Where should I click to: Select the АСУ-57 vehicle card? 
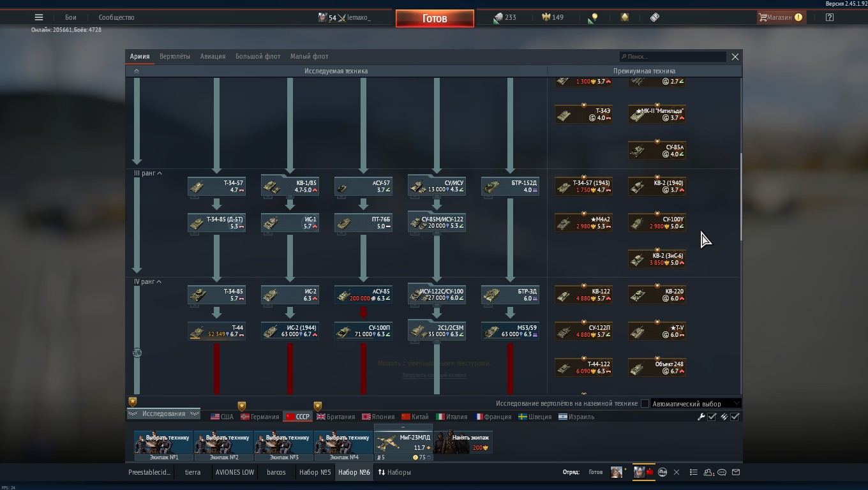363,186
